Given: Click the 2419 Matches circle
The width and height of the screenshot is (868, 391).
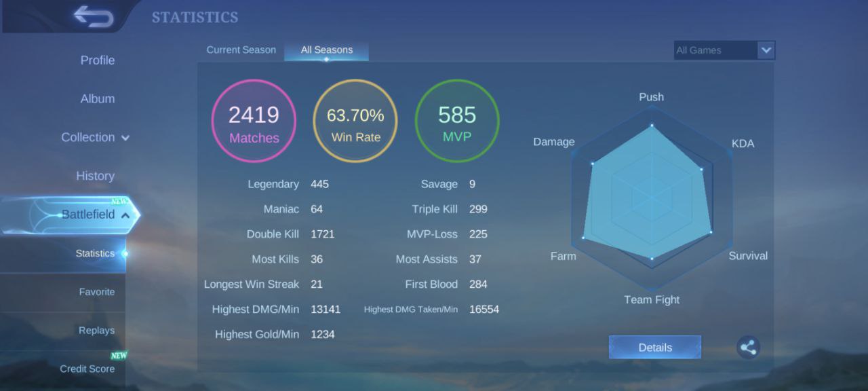Looking at the screenshot, I should 254,121.
